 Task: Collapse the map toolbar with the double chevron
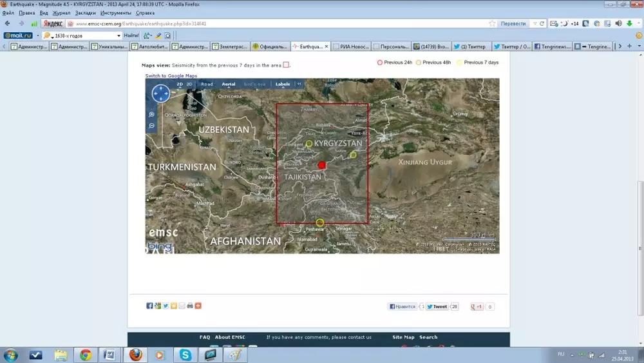pyautogui.click(x=299, y=84)
